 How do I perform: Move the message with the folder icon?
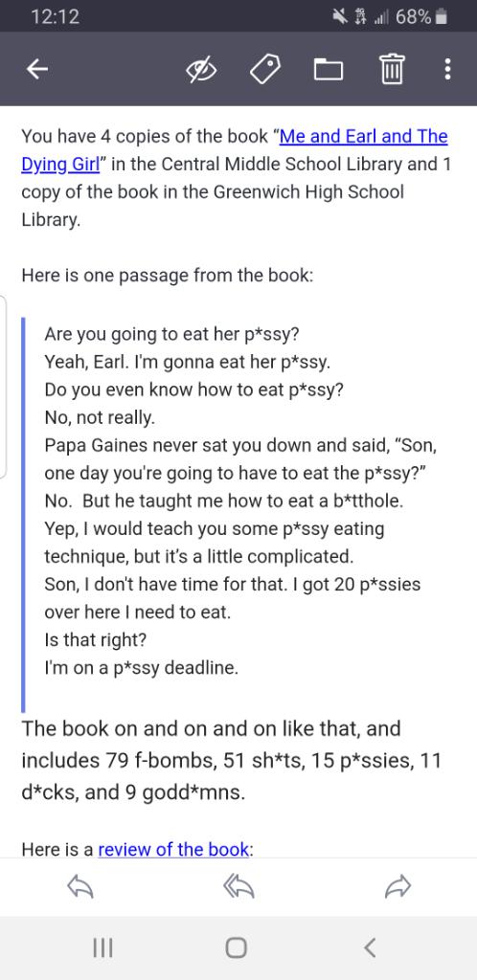tap(329, 69)
